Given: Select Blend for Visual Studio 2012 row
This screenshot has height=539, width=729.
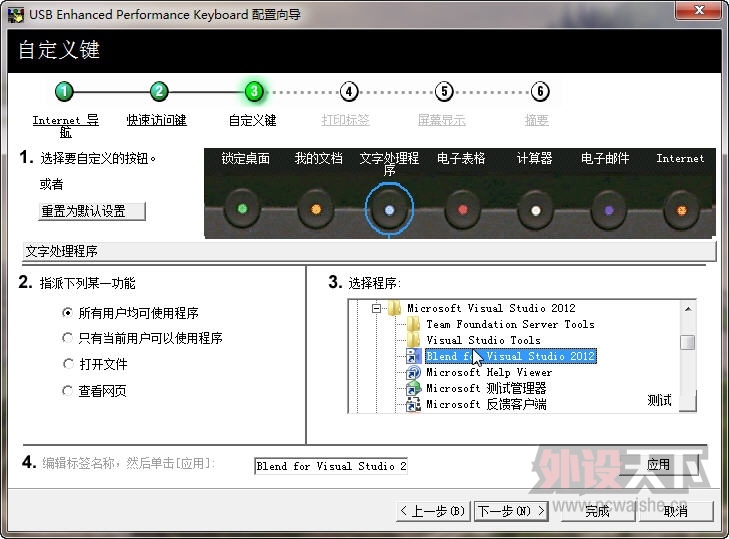Looking at the screenshot, I should coord(510,356).
